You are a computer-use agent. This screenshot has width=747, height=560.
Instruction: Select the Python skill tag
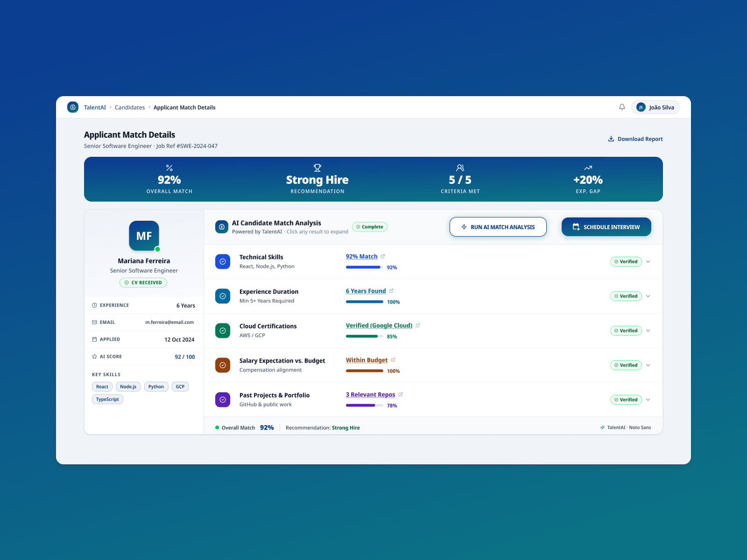(x=156, y=387)
